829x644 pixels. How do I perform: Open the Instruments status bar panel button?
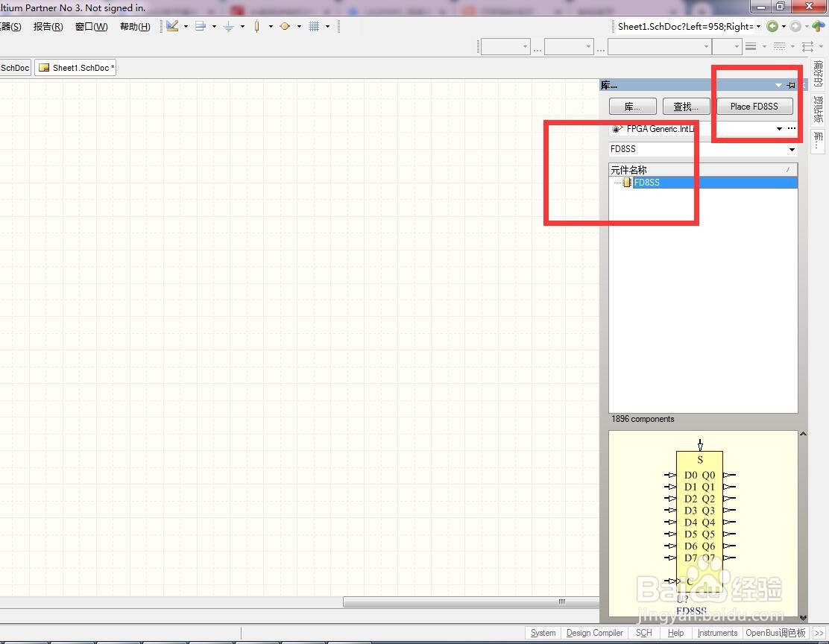pyautogui.click(x=717, y=632)
